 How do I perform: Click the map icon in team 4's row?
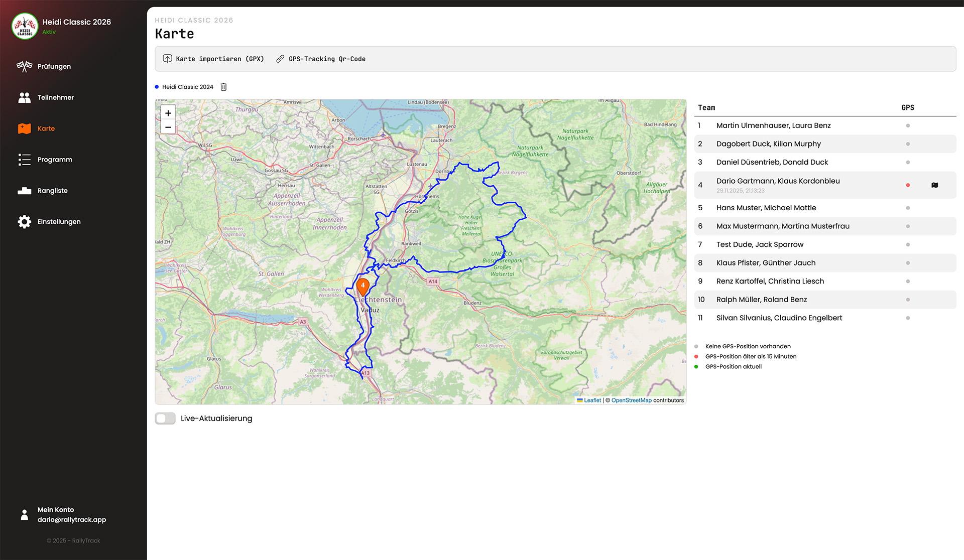(934, 185)
